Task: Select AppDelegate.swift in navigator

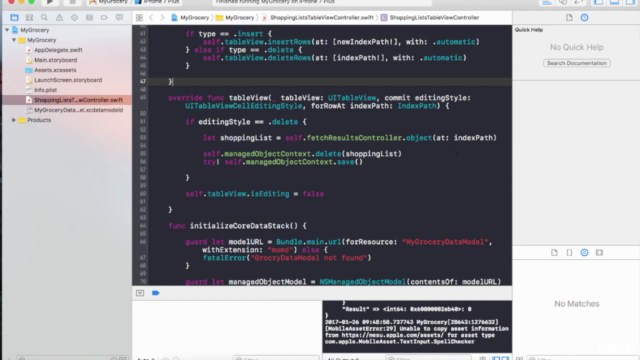Action: click(x=58, y=50)
